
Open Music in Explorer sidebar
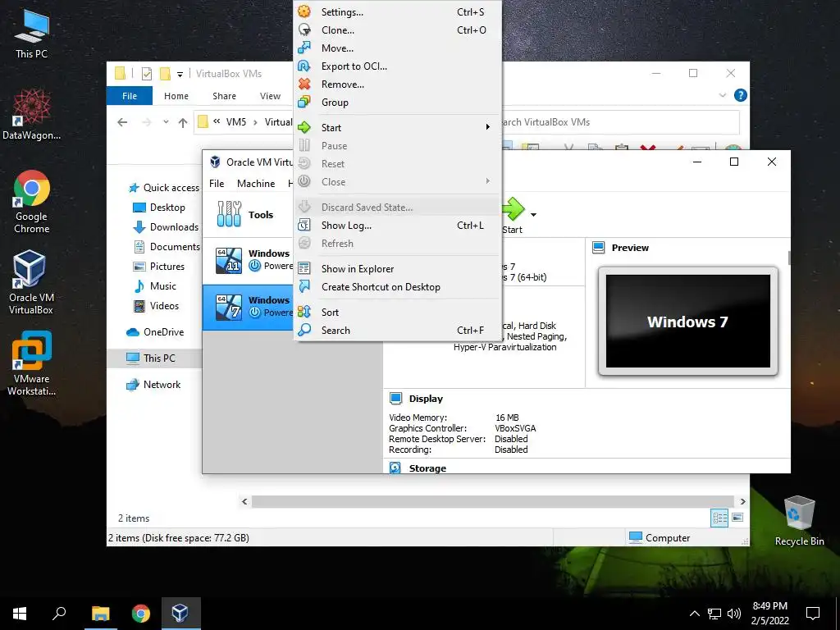pyautogui.click(x=155, y=286)
